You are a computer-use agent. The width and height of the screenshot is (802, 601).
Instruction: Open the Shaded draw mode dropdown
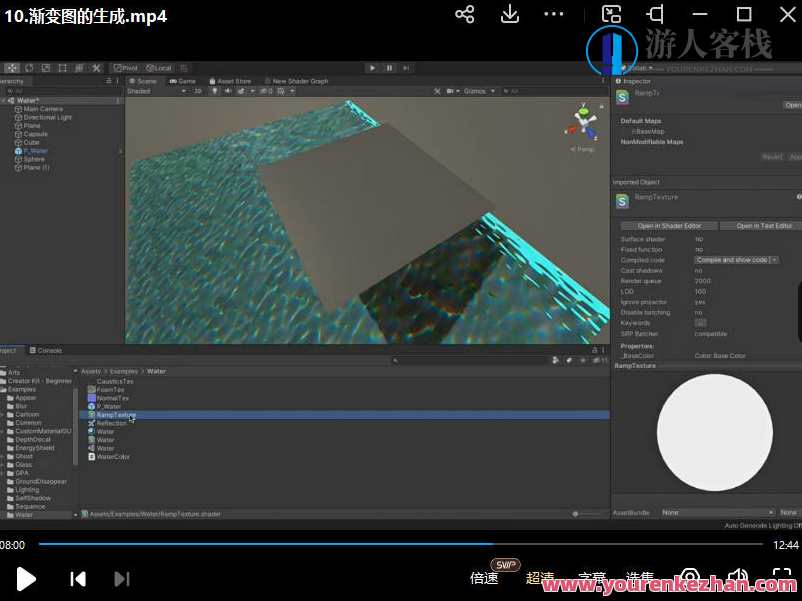pos(140,90)
